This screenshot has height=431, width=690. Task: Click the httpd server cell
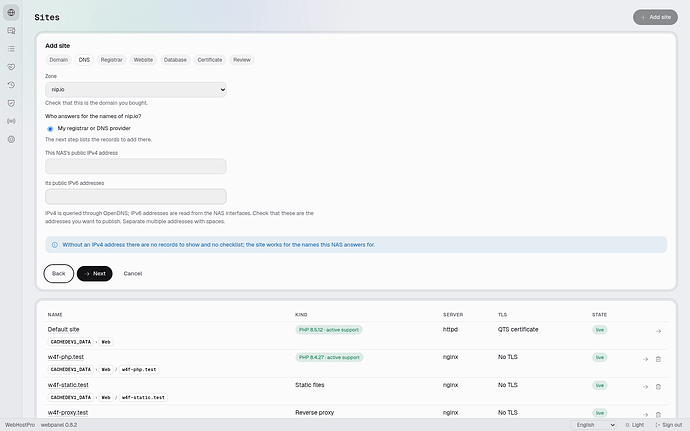point(450,329)
